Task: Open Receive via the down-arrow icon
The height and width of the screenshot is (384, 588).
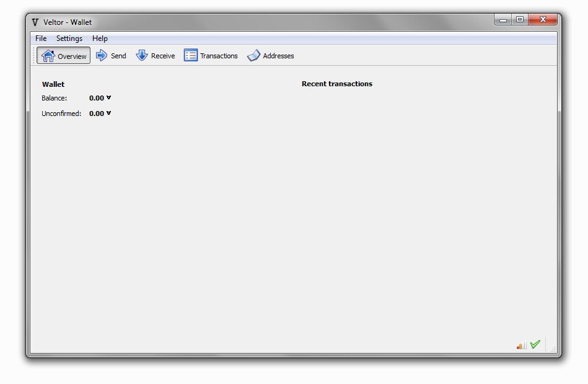Action: 142,55
